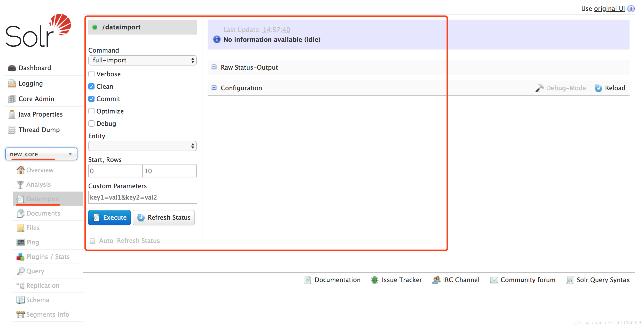
Task: Open the Schema menu item
Action: pyautogui.click(x=38, y=300)
